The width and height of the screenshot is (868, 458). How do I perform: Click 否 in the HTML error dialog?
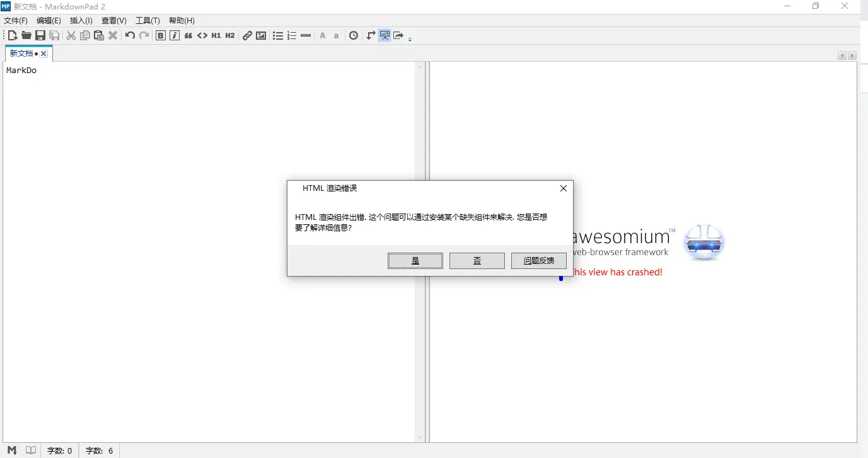pos(477,261)
